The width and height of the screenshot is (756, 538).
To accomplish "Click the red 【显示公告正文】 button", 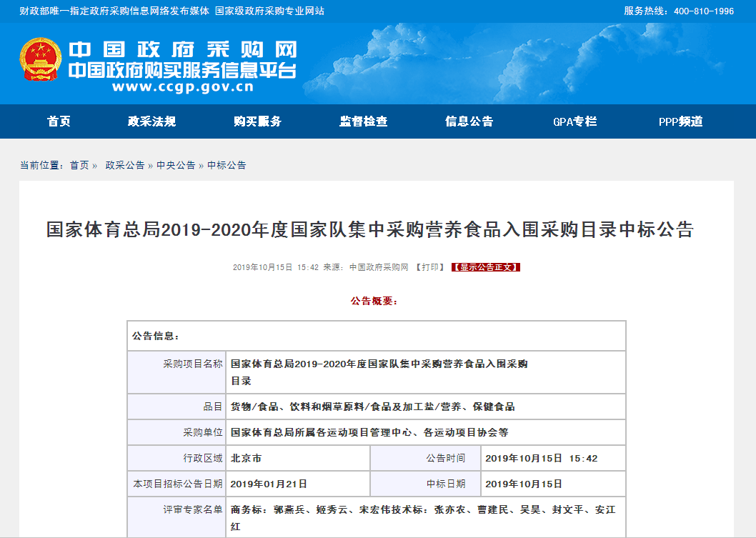I will [x=485, y=267].
